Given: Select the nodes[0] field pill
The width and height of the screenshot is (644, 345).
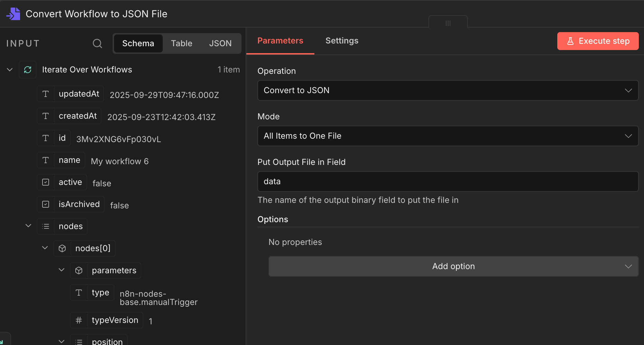Looking at the screenshot, I should click(85, 248).
